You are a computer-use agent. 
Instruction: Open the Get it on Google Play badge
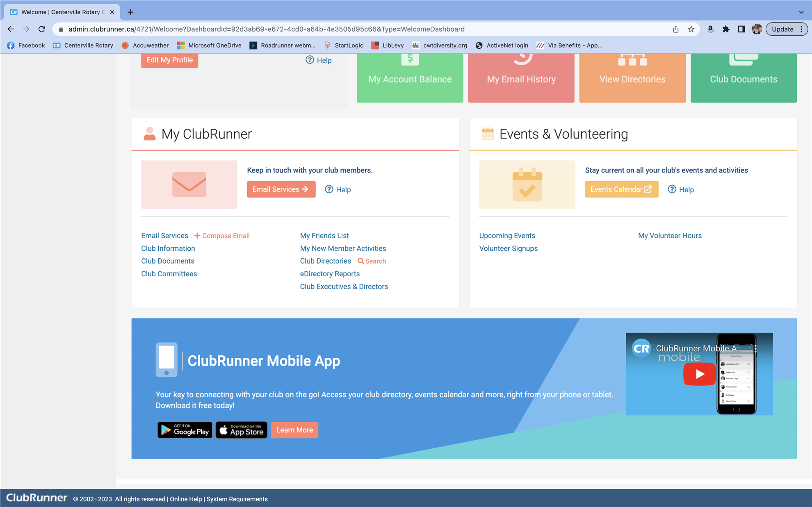tap(185, 430)
